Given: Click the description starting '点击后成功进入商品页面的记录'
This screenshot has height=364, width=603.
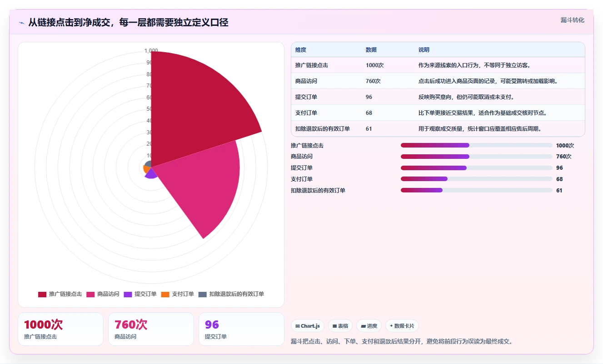Looking at the screenshot, I should point(488,81).
